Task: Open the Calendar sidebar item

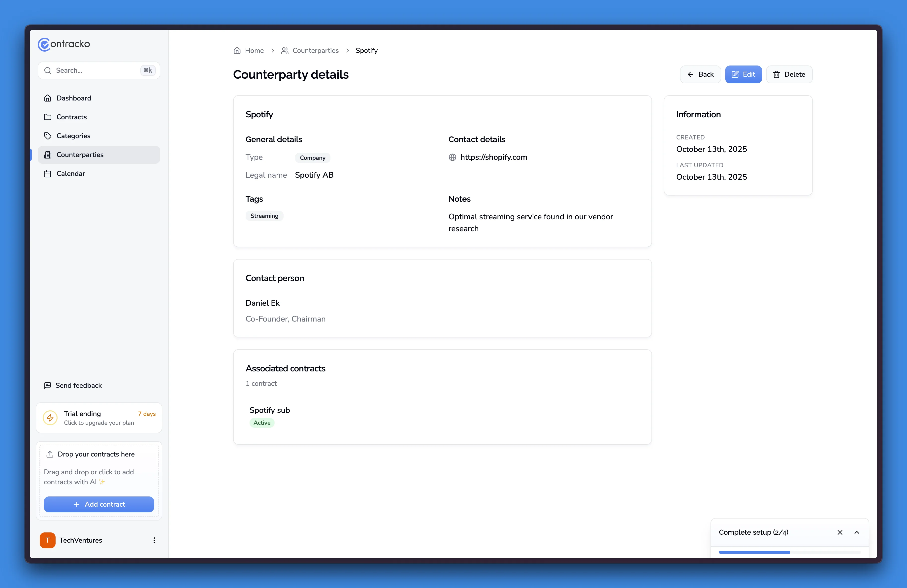Action: point(71,174)
